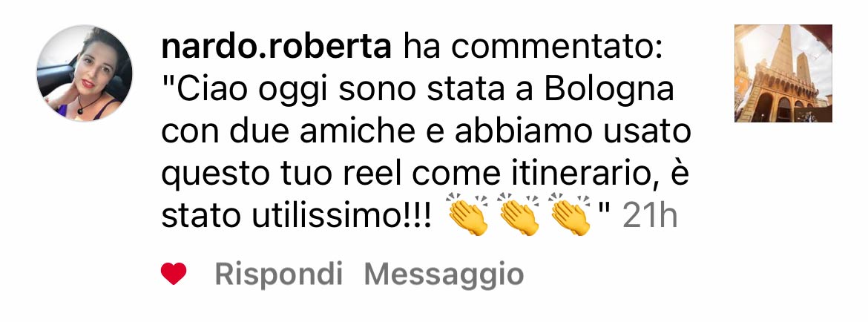Click the last clapping hands emoji

point(571,214)
